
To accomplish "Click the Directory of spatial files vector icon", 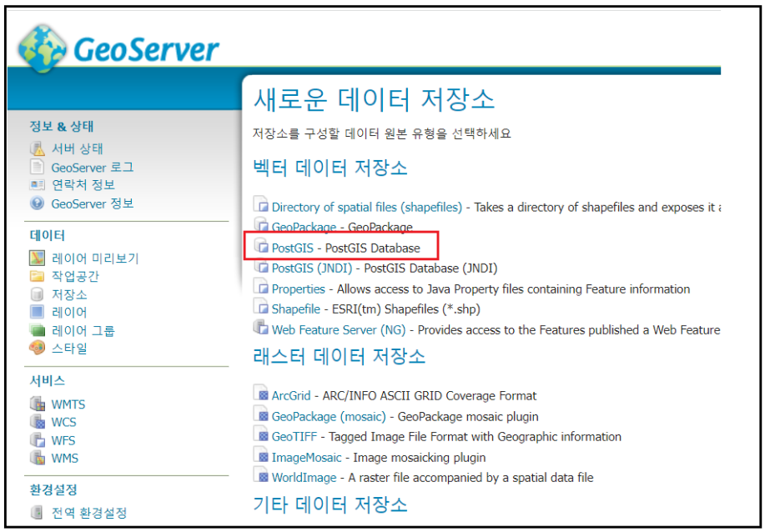I will (x=261, y=204).
